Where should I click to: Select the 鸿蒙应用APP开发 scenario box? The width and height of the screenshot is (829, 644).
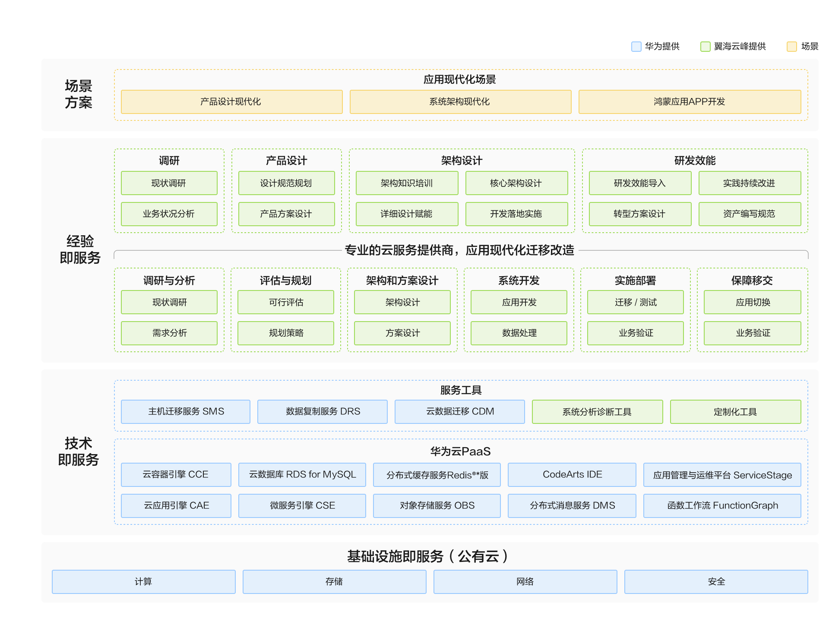(690, 102)
